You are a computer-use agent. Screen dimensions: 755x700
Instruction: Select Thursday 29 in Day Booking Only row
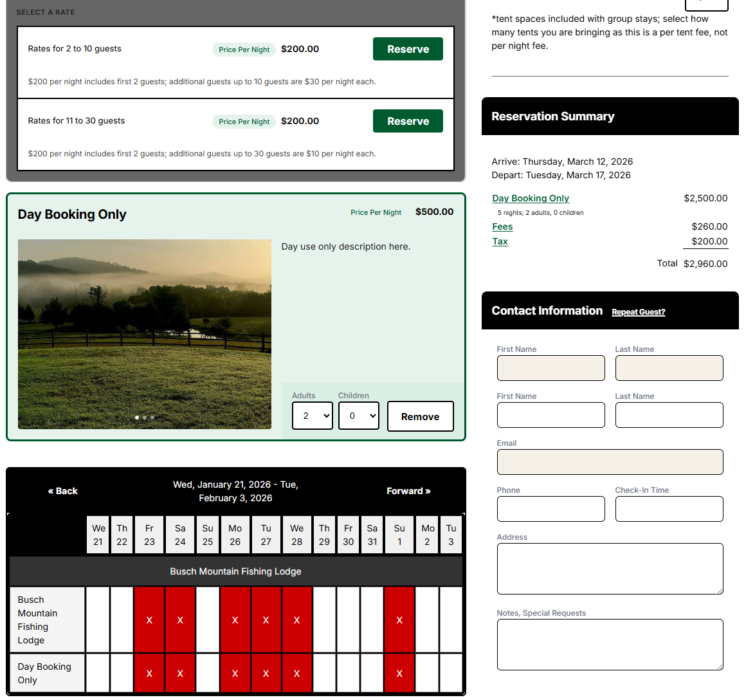click(324, 673)
